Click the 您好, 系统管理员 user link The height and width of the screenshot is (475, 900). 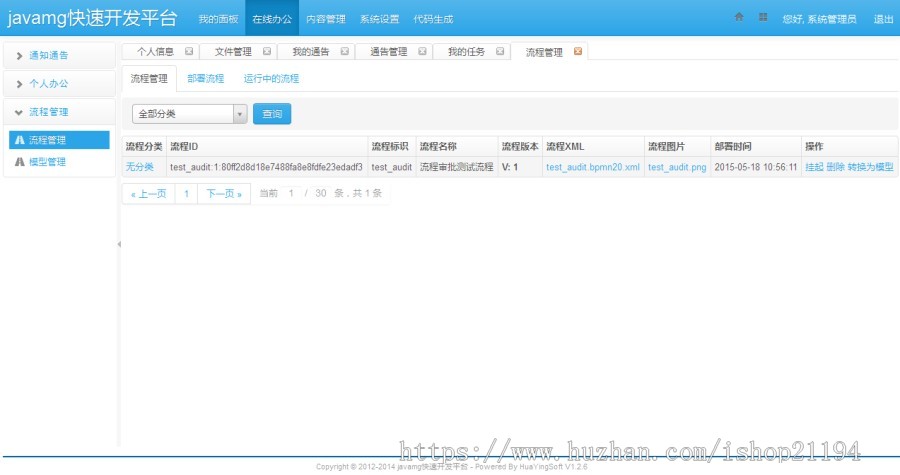(819, 19)
